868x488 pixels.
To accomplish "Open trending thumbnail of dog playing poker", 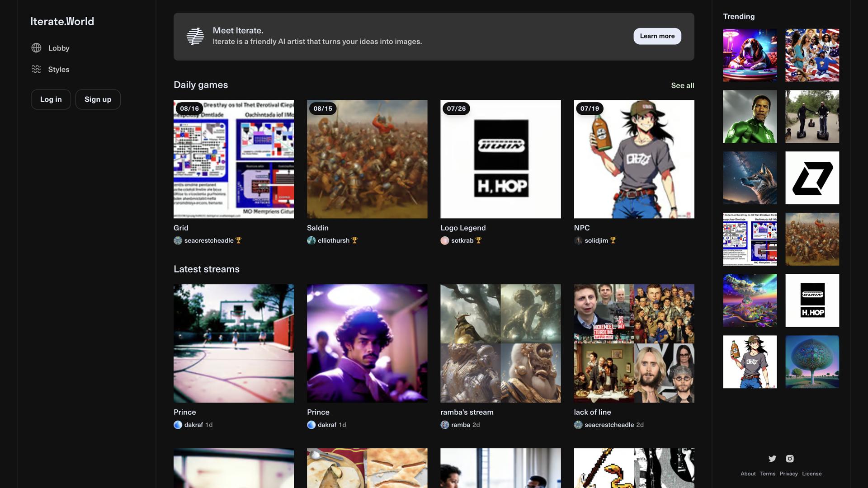I will (x=750, y=55).
